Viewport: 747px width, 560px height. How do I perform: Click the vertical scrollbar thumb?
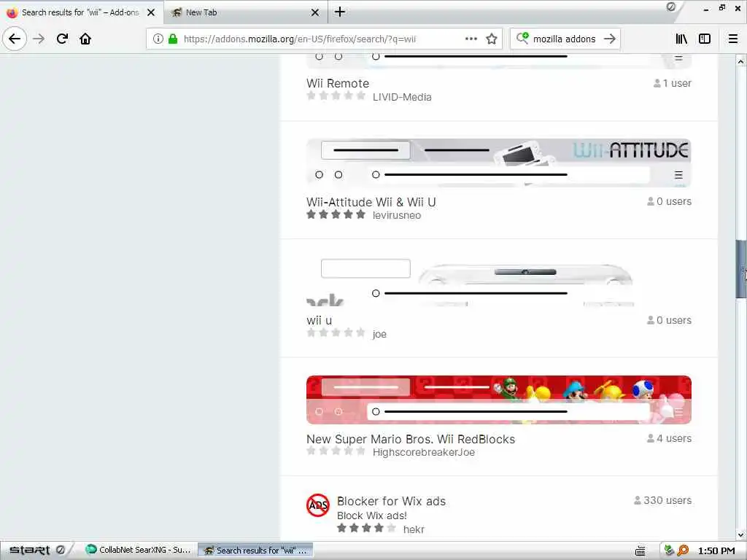point(740,270)
